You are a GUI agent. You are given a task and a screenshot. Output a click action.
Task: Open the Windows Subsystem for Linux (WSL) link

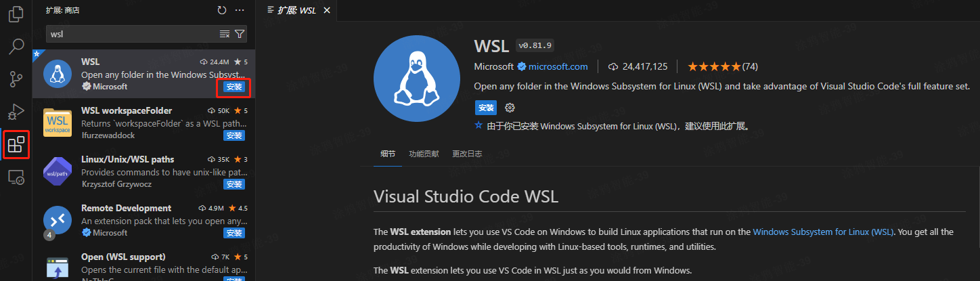[x=823, y=232]
